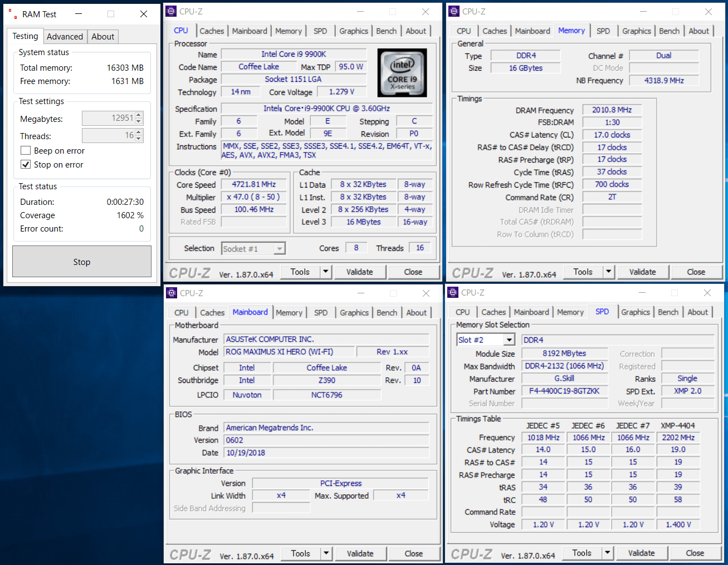This screenshot has width=728, height=565.
Task: Select Mainboard tab in the SPD window
Action: point(531,312)
